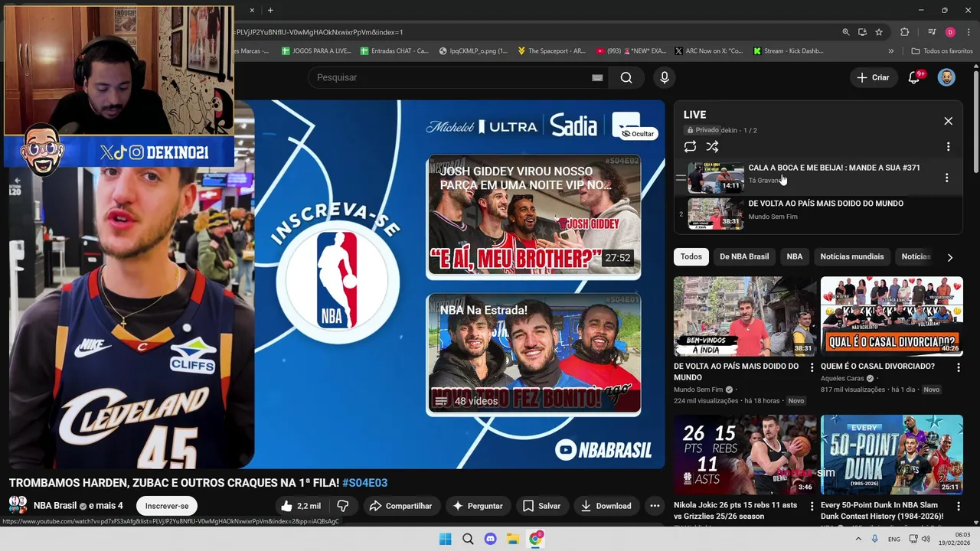Hide end screen with Ocultar button
This screenshot has height=551, width=980.
[638, 133]
